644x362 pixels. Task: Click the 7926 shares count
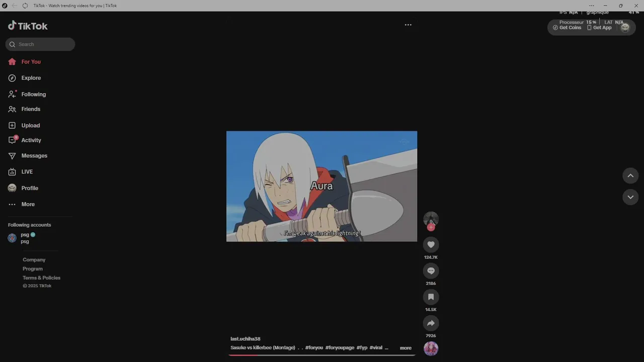(x=431, y=336)
